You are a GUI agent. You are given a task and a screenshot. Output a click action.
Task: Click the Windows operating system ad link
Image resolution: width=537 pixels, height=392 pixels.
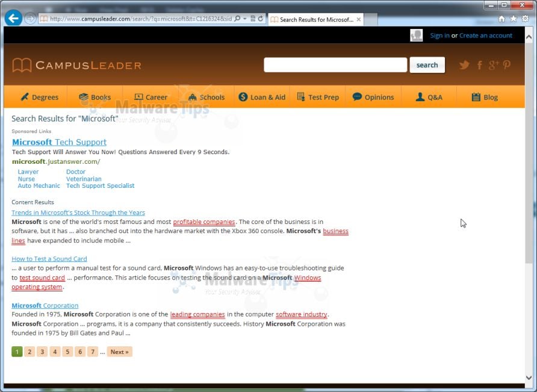tap(308, 278)
